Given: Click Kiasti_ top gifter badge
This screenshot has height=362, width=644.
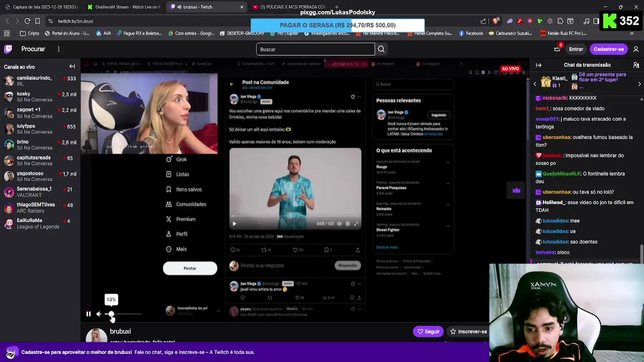Looking at the screenshot, I should tap(554, 82).
